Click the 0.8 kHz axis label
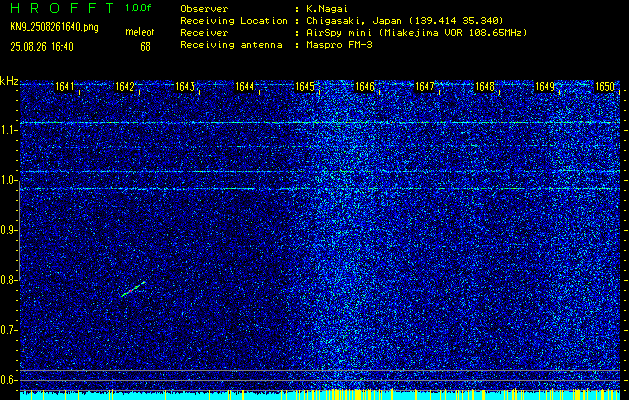The width and height of the screenshot is (629, 400). pos(8,280)
